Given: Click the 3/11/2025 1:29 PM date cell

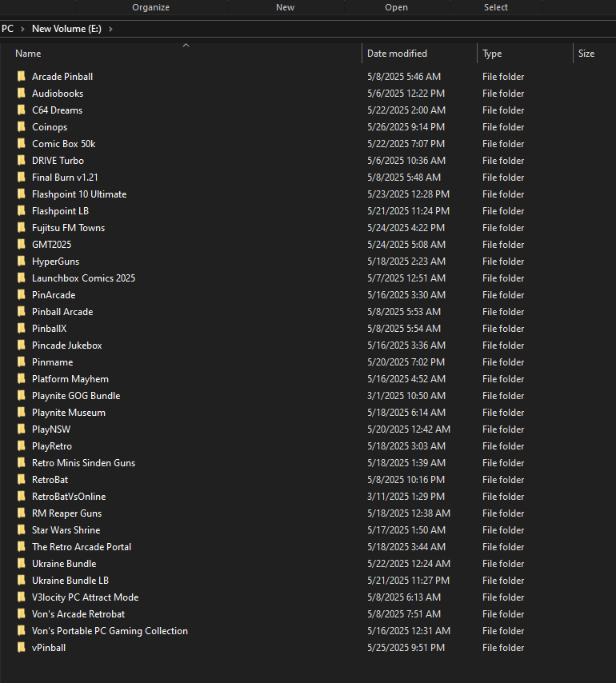Looking at the screenshot, I should pos(406,497).
